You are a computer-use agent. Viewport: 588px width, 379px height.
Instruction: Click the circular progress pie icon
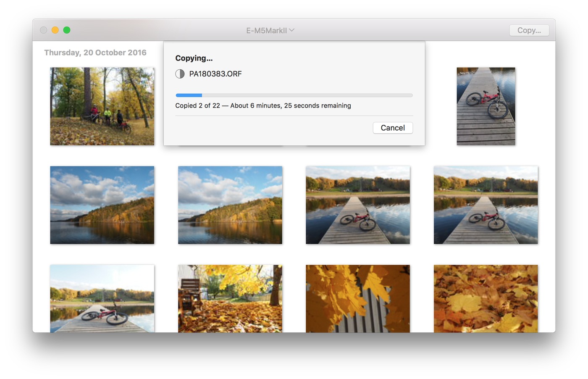click(x=180, y=74)
